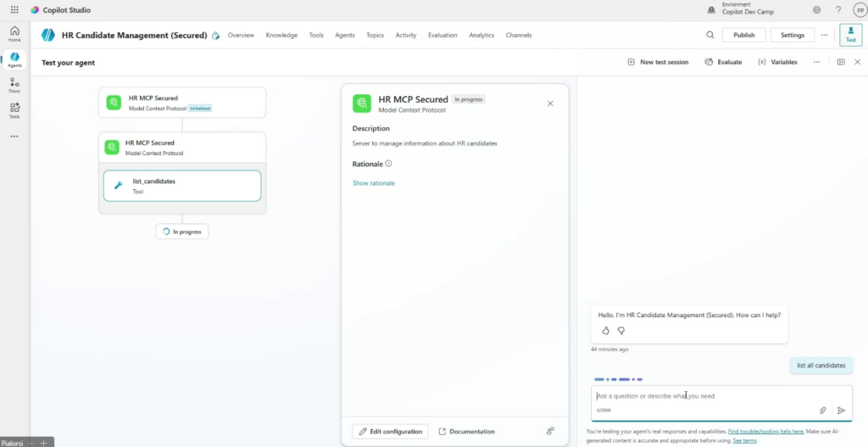This screenshot has height=447, width=868.
Task: Select the second HR MCP Secured node
Action: (x=182, y=148)
